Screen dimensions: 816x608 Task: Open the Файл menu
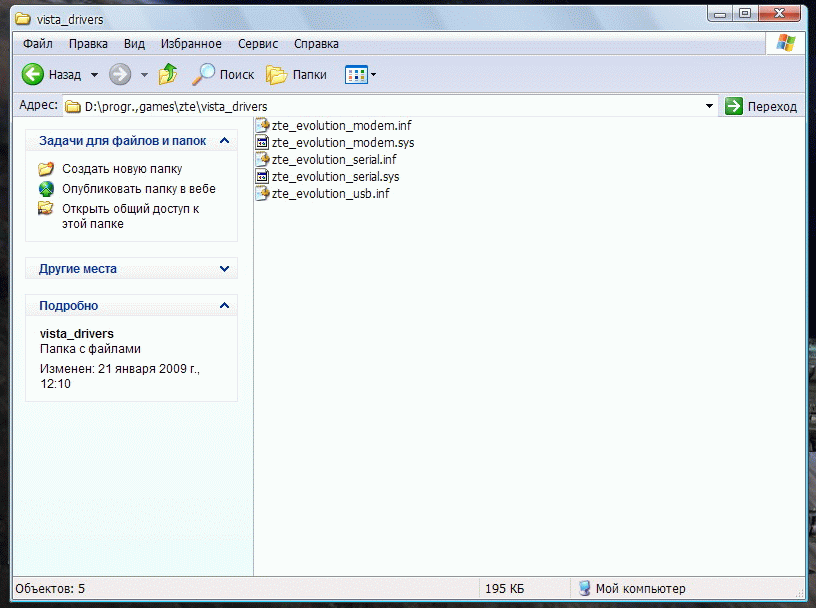point(37,44)
